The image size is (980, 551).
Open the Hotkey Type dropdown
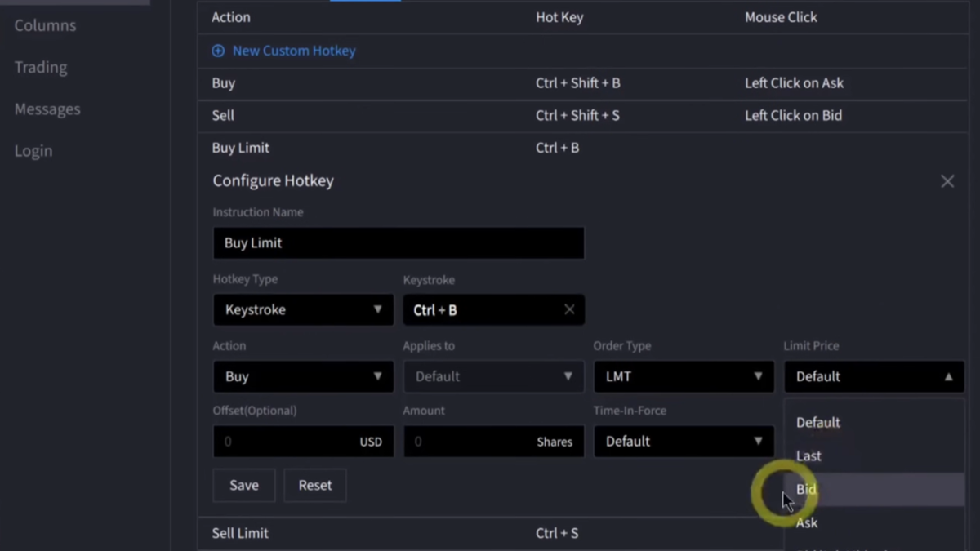303,310
